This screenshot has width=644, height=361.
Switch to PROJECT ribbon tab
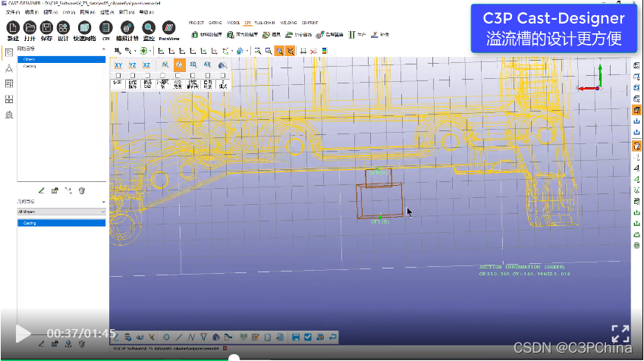(196, 23)
